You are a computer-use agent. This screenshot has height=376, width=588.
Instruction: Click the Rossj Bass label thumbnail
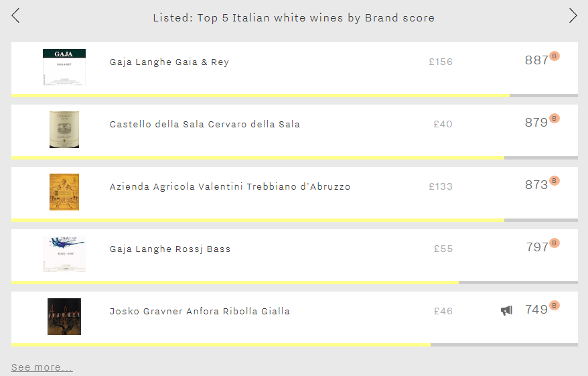[64, 254]
